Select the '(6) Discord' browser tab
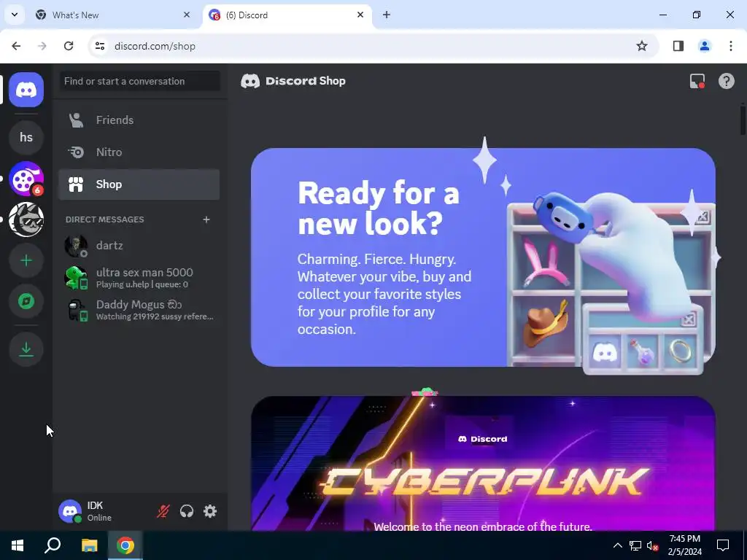 (x=287, y=15)
